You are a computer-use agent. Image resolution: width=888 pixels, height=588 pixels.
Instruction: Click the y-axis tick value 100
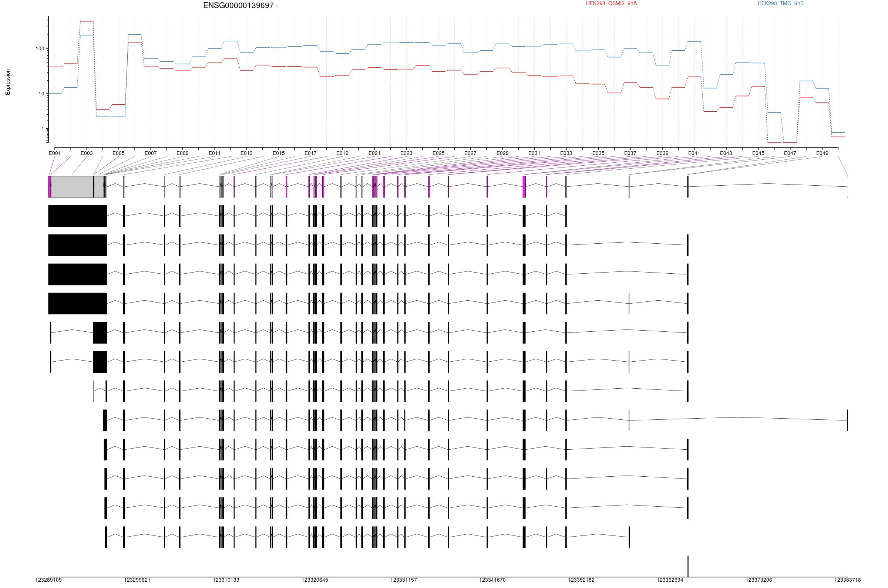tap(40, 49)
